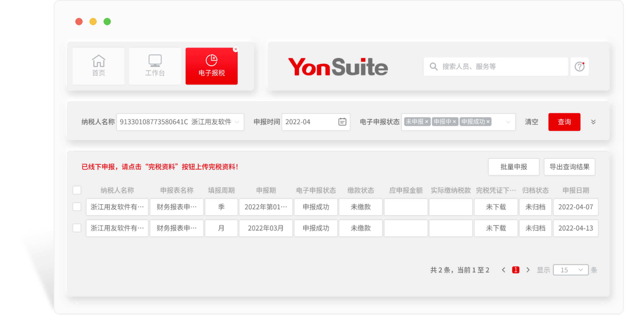
Task: Click the red 查询 button
Action: click(564, 122)
